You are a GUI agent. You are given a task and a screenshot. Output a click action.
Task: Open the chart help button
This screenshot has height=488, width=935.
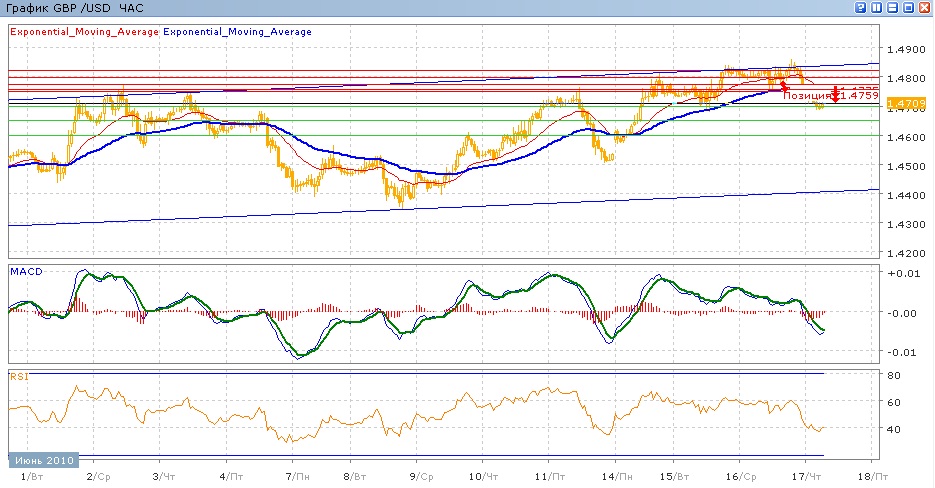point(860,7)
